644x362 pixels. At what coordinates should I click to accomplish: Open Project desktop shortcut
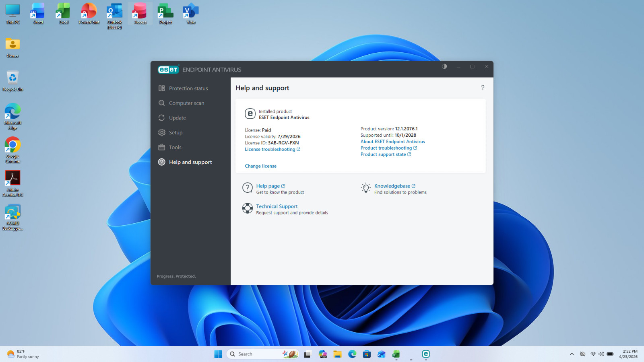point(165,14)
